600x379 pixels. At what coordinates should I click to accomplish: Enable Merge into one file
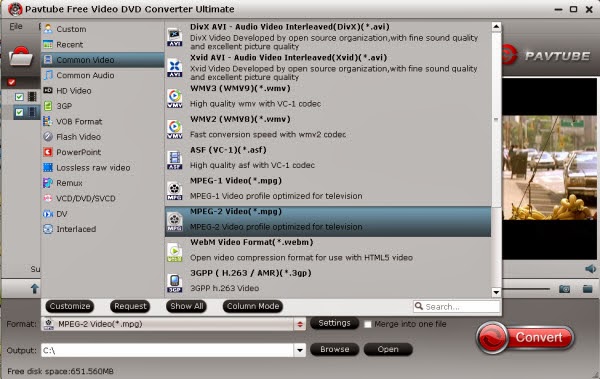[368, 324]
